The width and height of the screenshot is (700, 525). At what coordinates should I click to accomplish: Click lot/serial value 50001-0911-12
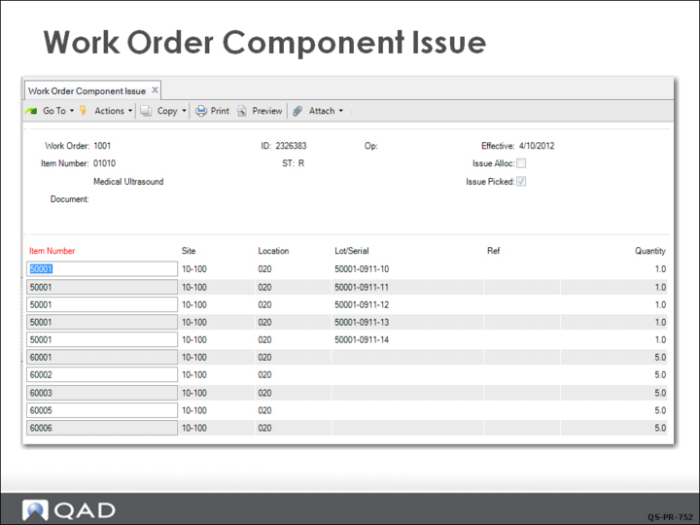pos(362,304)
